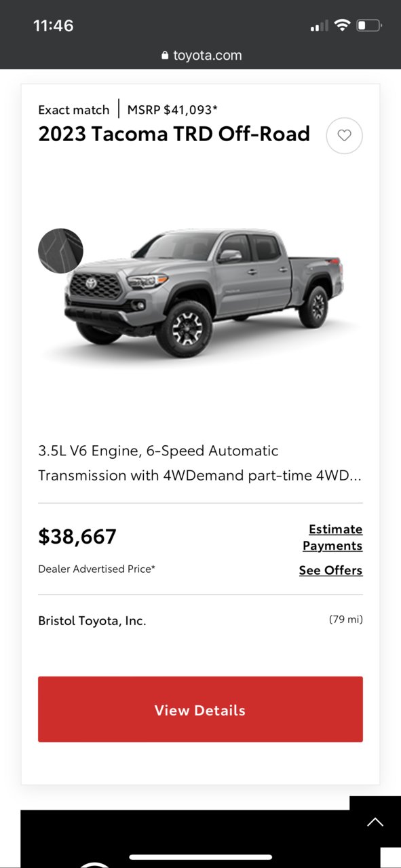The width and height of the screenshot is (401, 868).
Task: Select the 2023 Tacoma TRD Off-Road title
Action: [174, 134]
